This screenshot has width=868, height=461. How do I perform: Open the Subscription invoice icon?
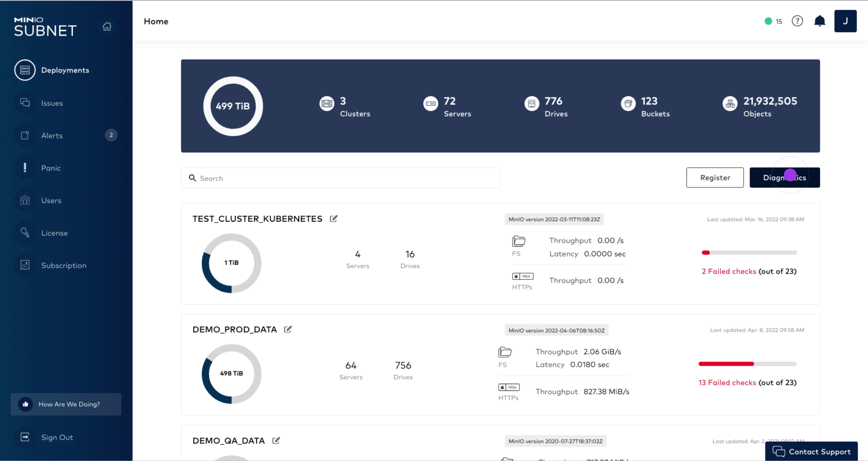[x=25, y=265]
